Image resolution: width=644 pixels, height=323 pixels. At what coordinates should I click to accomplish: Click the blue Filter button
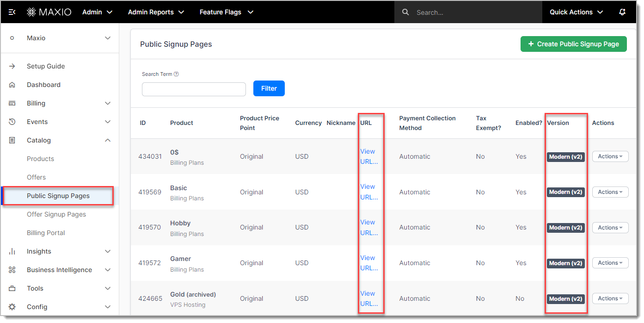pyautogui.click(x=269, y=88)
